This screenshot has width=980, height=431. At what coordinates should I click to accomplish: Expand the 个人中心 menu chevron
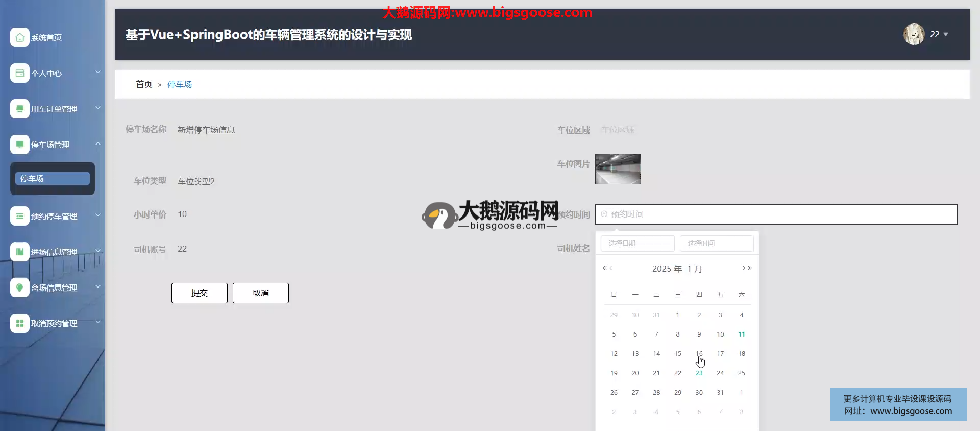pyautogui.click(x=97, y=72)
